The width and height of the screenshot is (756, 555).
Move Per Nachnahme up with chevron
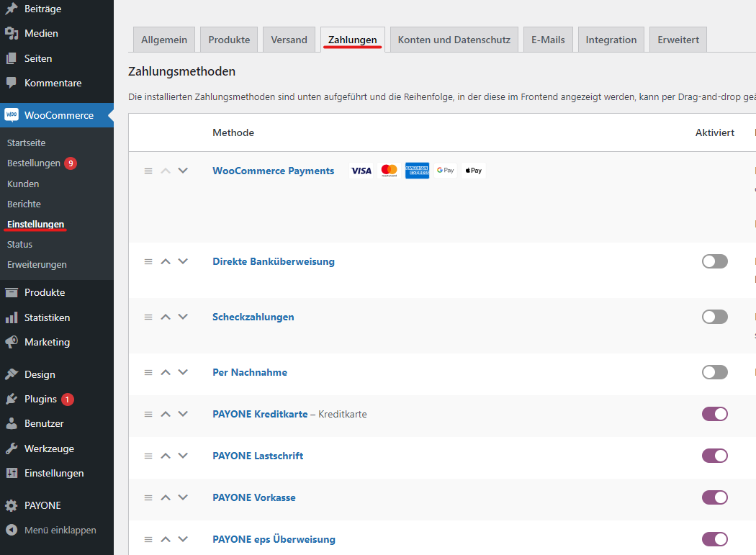coord(166,372)
